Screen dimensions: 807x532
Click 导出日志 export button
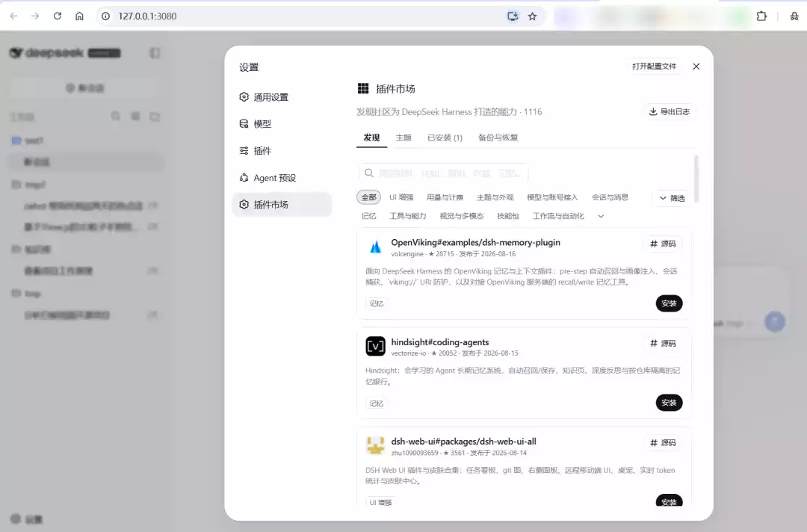click(669, 111)
